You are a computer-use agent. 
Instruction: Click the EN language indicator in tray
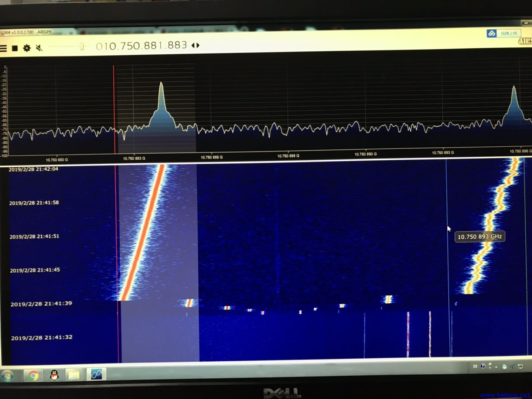point(475,366)
